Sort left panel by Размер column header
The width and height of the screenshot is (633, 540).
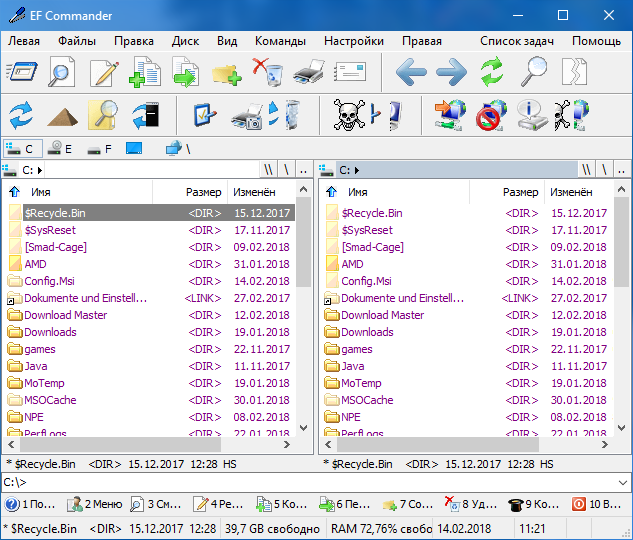pyautogui.click(x=203, y=192)
